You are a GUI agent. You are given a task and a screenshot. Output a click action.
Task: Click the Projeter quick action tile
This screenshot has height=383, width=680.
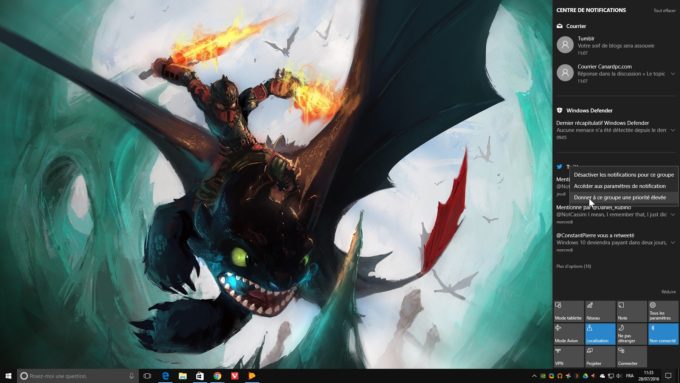click(x=600, y=357)
